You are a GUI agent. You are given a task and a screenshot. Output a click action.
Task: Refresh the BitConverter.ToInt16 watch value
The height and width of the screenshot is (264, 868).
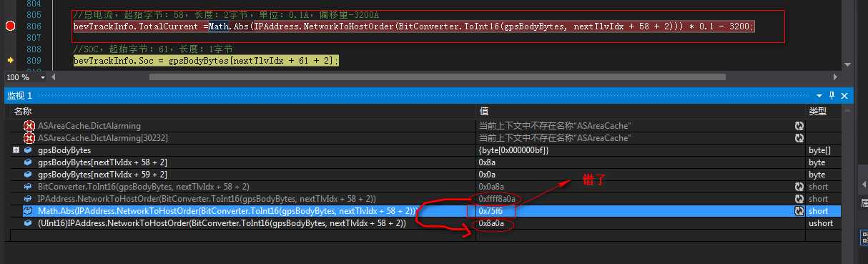coord(799,187)
